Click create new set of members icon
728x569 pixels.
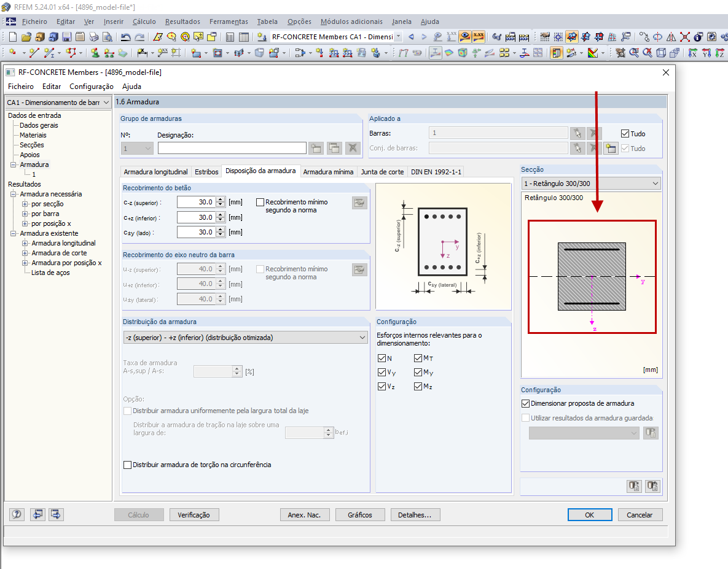[611, 149]
